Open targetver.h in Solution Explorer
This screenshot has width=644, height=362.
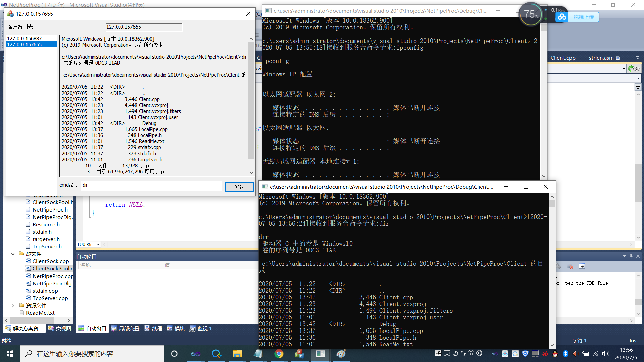(x=46, y=239)
